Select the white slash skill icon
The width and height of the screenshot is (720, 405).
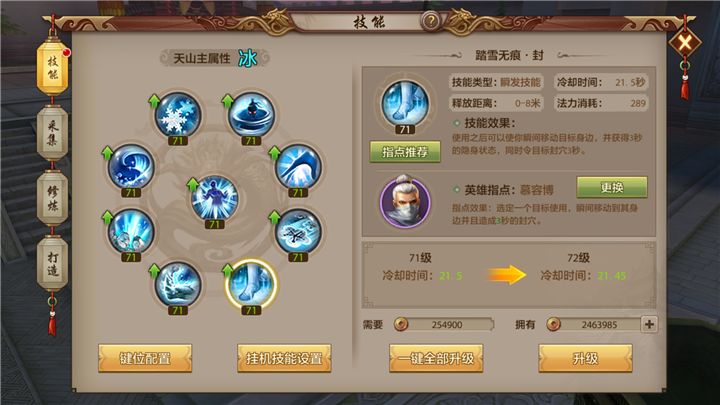pyautogui.click(x=298, y=167)
